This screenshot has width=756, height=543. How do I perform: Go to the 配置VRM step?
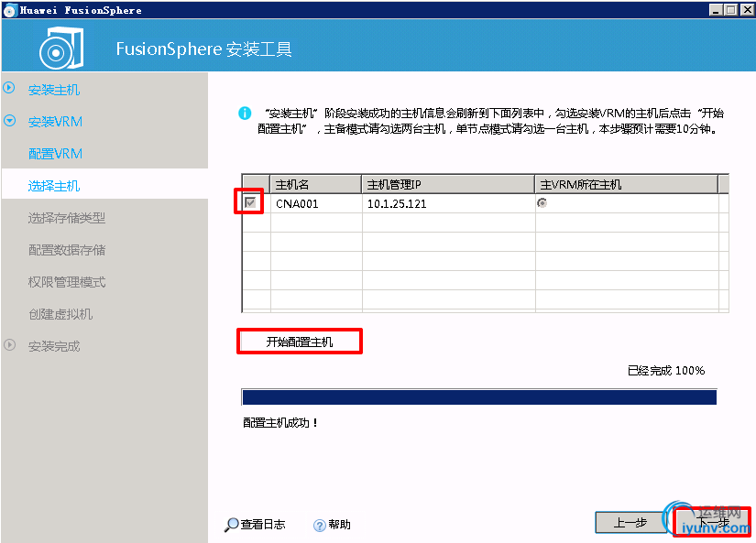tap(55, 154)
